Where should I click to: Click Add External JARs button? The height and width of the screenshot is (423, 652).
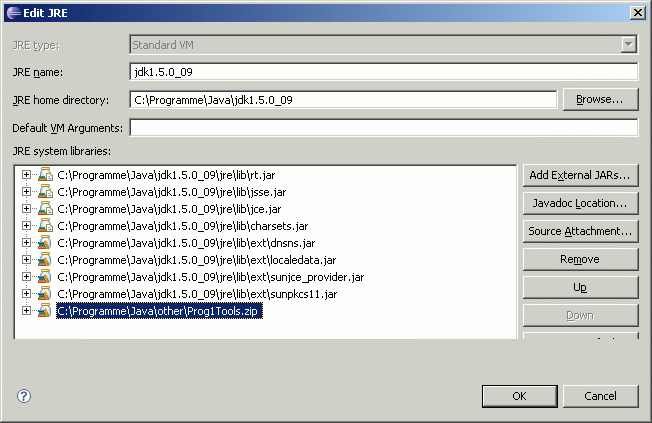[x=580, y=175]
